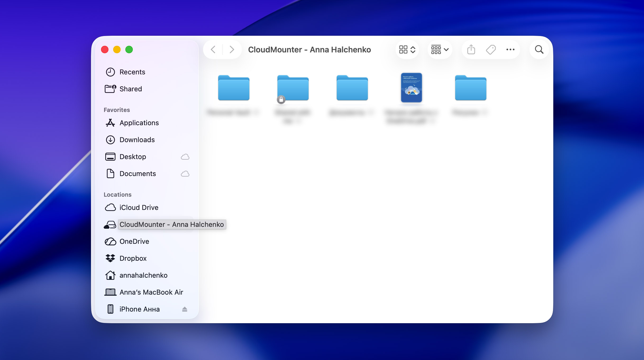Screen dimensions: 644x360
Task: Select the CloudMounter - Anna Halchenko location
Action: coord(172,224)
